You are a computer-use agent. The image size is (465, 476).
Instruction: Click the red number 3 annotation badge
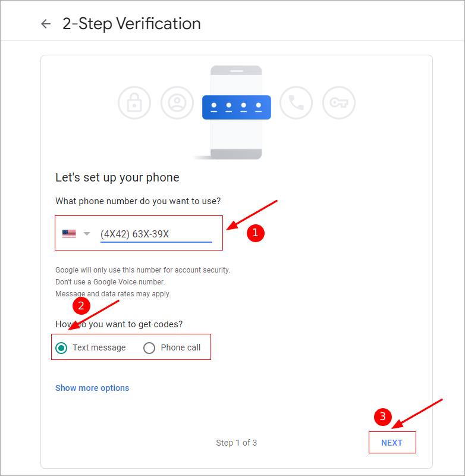[x=383, y=416]
